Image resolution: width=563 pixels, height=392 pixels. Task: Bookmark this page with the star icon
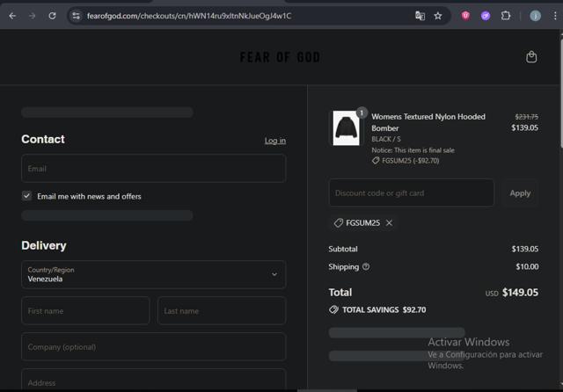click(438, 16)
